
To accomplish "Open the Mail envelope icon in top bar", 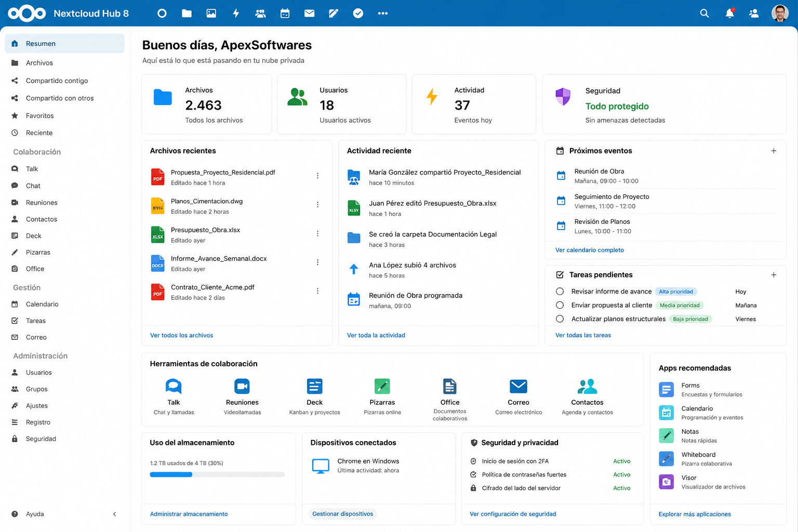I will coord(310,14).
